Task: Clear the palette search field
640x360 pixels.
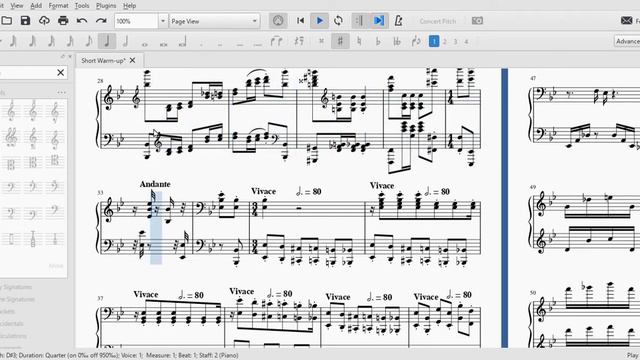Action: pyautogui.click(x=60, y=73)
